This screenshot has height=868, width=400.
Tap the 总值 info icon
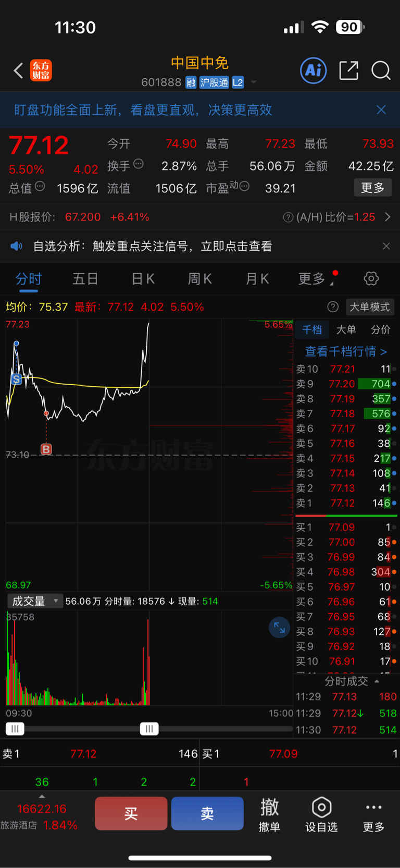pyautogui.click(x=40, y=186)
